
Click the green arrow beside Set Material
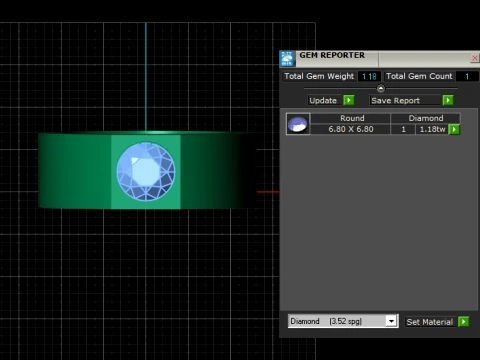coord(464,322)
